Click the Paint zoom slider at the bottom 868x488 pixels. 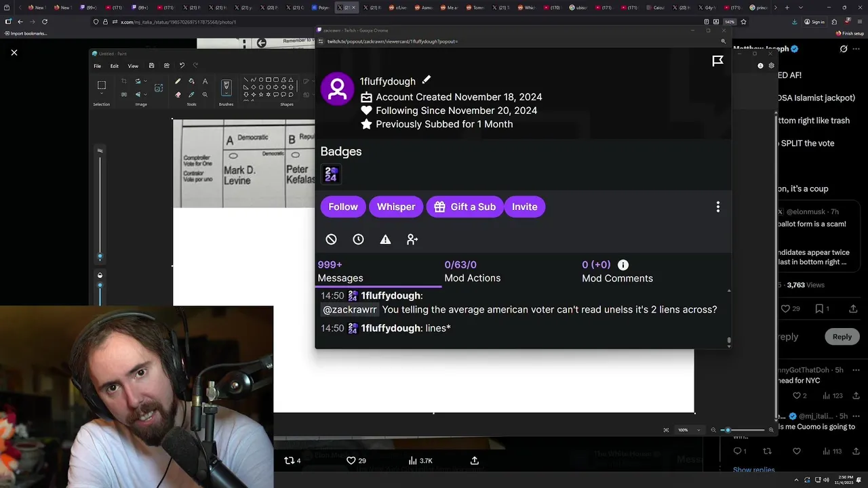pyautogui.click(x=742, y=430)
